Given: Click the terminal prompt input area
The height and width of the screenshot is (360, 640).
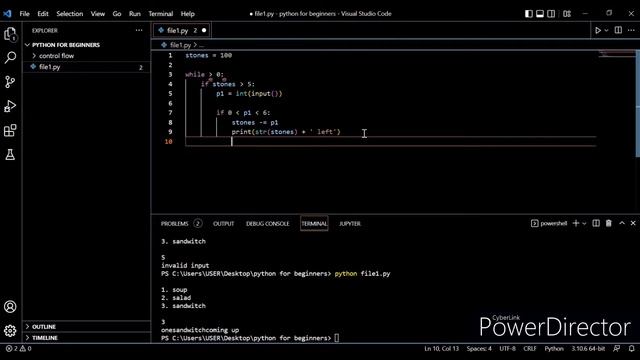Looking at the screenshot, I should [x=336, y=338].
